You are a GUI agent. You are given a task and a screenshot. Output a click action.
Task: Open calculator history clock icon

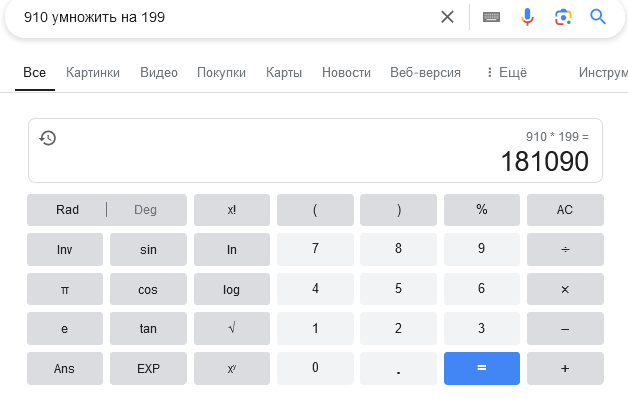[x=48, y=138]
